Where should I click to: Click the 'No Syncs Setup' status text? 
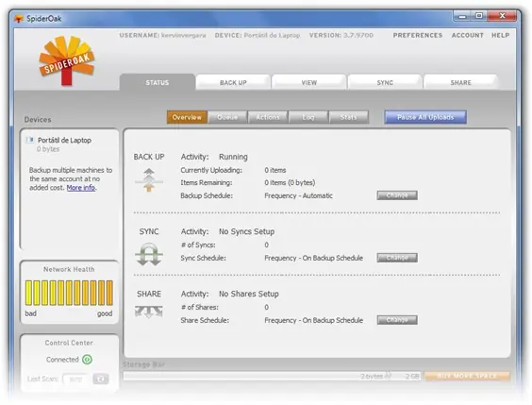pos(246,231)
